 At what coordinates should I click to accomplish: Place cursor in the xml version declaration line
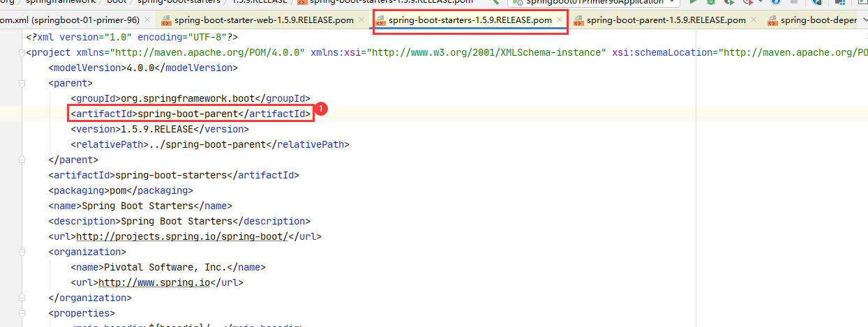132,37
